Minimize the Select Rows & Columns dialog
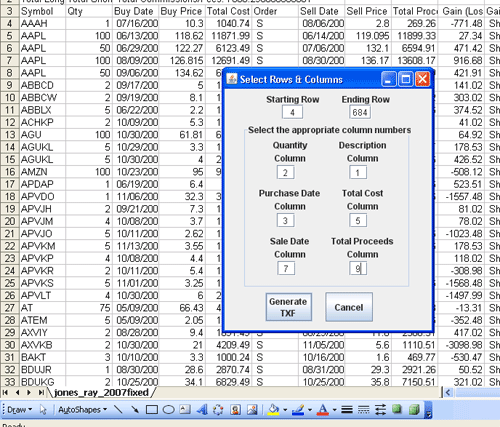 pyautogui.click(x=389, y=79)
